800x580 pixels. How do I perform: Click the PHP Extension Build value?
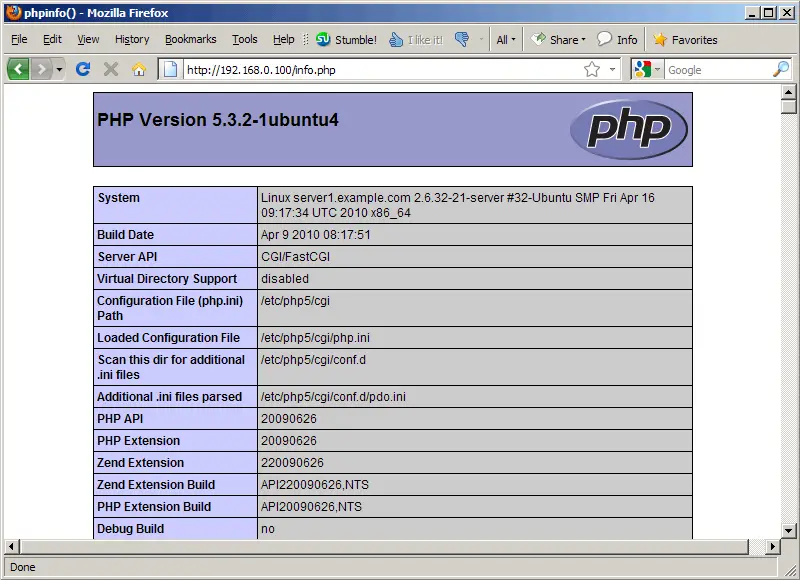pyautogui.click(x=311, y=507)
